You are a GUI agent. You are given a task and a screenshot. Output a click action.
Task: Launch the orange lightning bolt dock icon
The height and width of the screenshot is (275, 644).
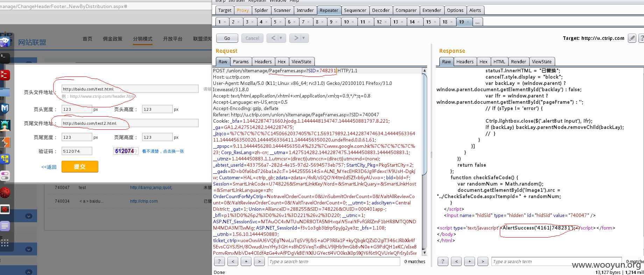pyautogui.click(x=5, y=142)
